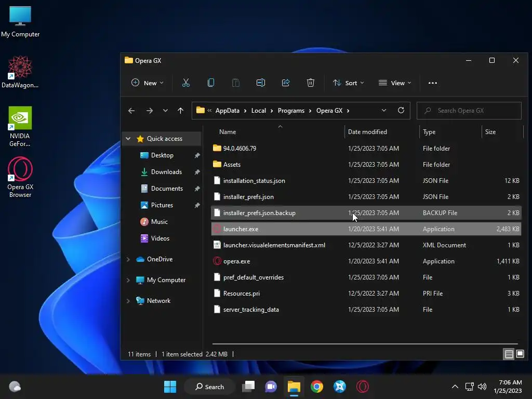Expand My Computer in navigation pane
532x399 pixels.
[x=128, y=280]
